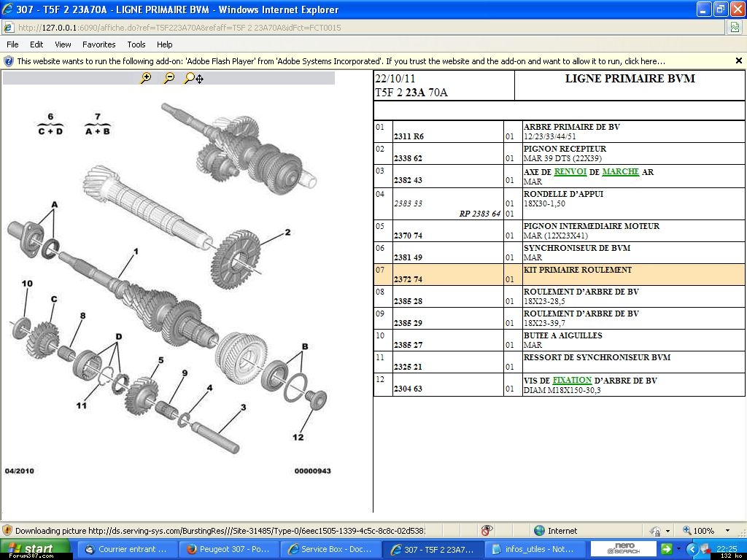Viewport: 747px width, 560px height.
Task: Click the taskbar clock showing 22:25
Action: click(x=727, y=548)
